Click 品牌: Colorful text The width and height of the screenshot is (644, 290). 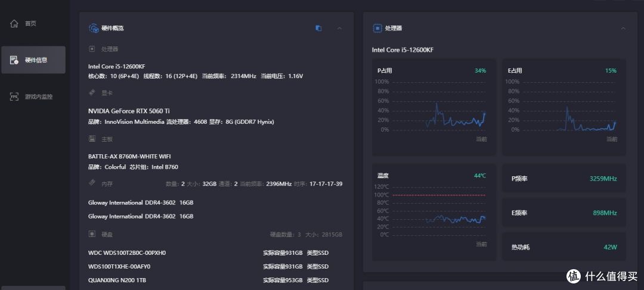[x=107, y=167]
